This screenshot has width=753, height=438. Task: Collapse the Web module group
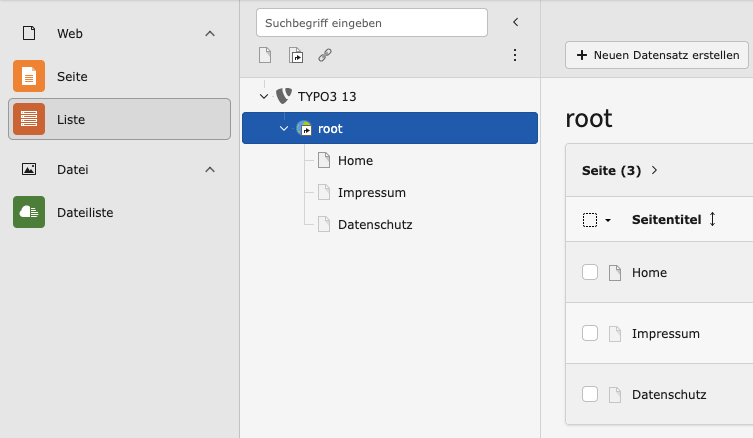(x=210, y=33)
